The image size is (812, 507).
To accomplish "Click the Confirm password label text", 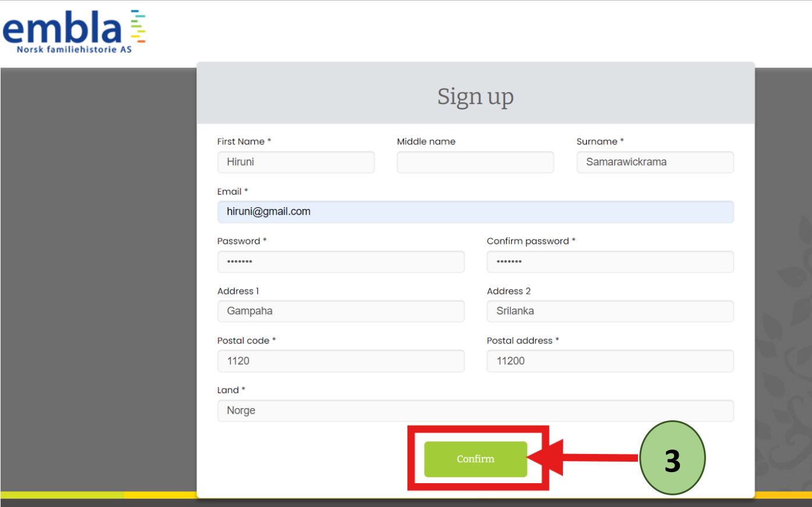I will click(527, 241).
